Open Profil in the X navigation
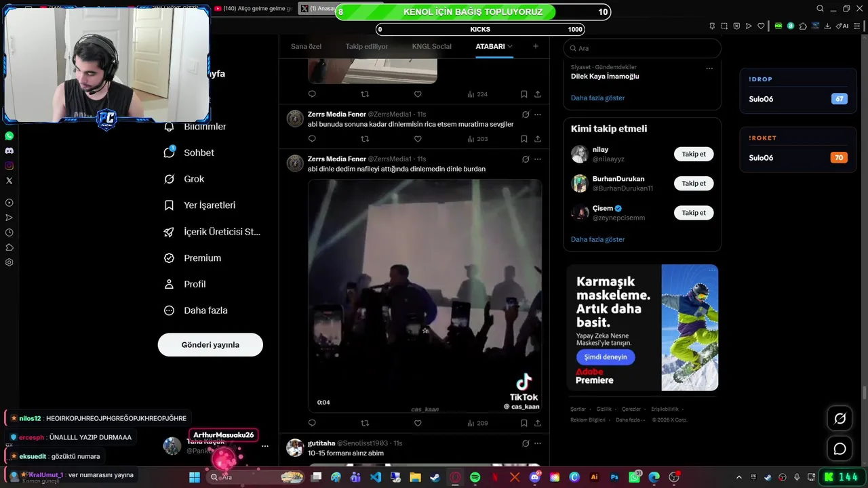The width and height of the screenshot is (868, 488). pyautogui.click(x=184, y=285)
